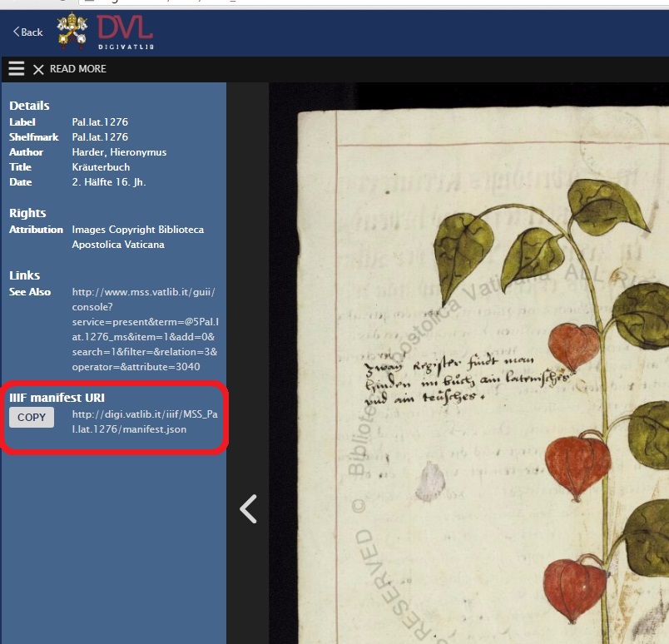Go back using the Back link
The image size is (669, 644).
(x=28, y=32)
